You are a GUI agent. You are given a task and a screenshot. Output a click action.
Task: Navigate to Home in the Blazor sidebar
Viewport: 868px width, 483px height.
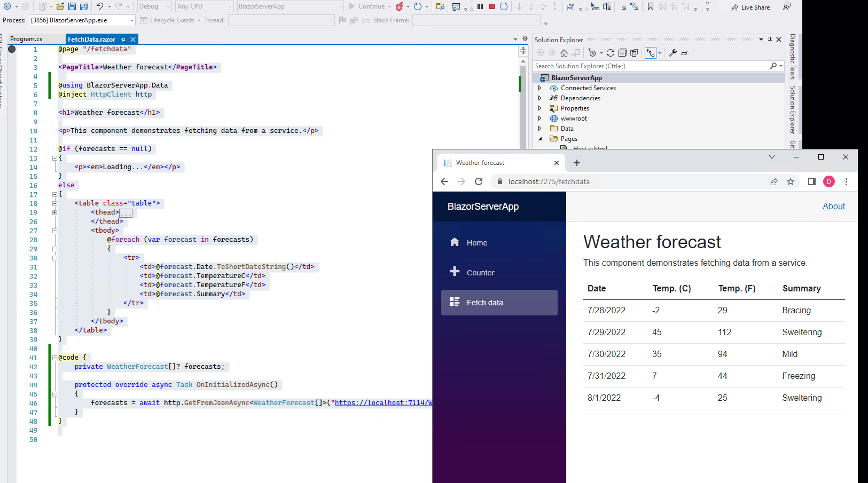499,243
